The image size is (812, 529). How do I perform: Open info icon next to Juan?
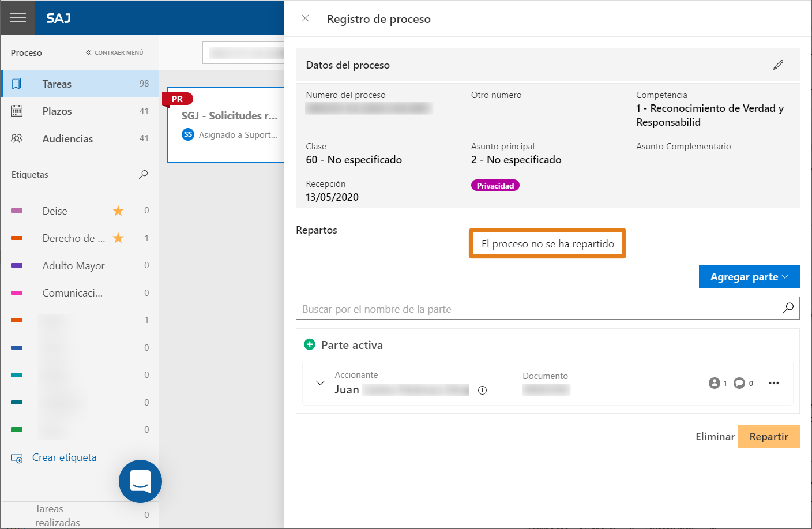coord(483,390)
